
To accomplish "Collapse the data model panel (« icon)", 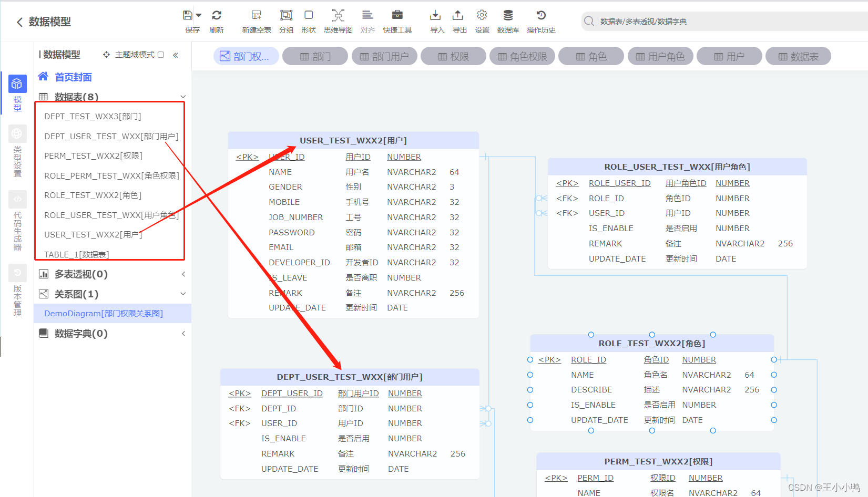I will [176, 55].
